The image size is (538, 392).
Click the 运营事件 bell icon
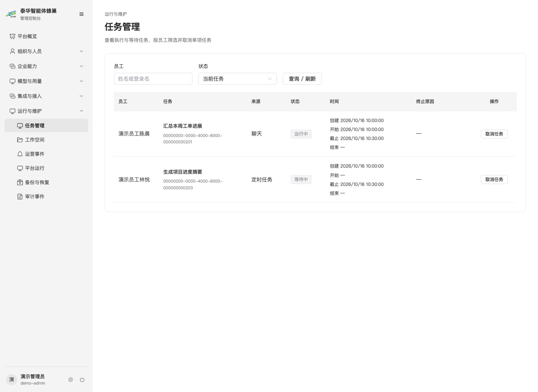tap(20, 154)
